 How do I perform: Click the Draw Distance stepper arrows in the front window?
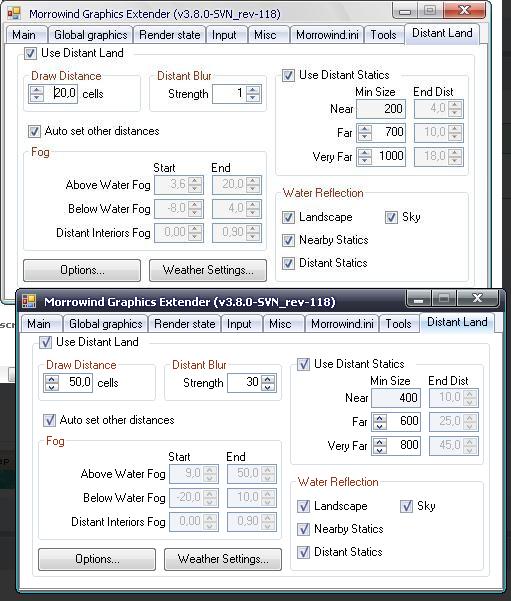(x=52, y=383)
